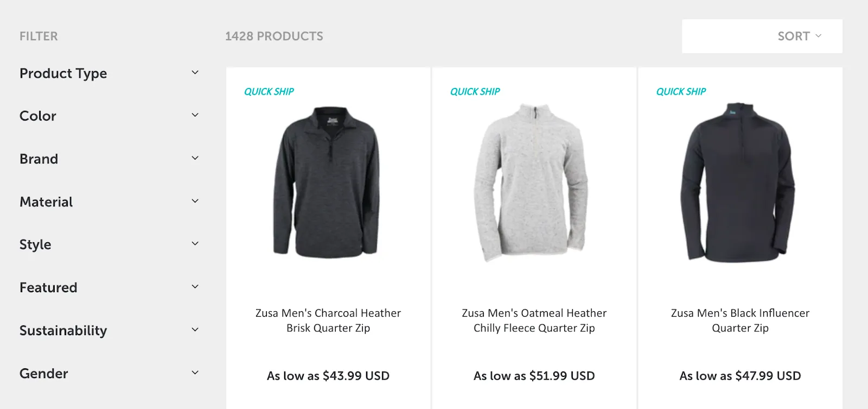Image resolution: width=868 pixels, height=409 pixels.
Task: Click the Gender filter label
Action: click(43, 374)
